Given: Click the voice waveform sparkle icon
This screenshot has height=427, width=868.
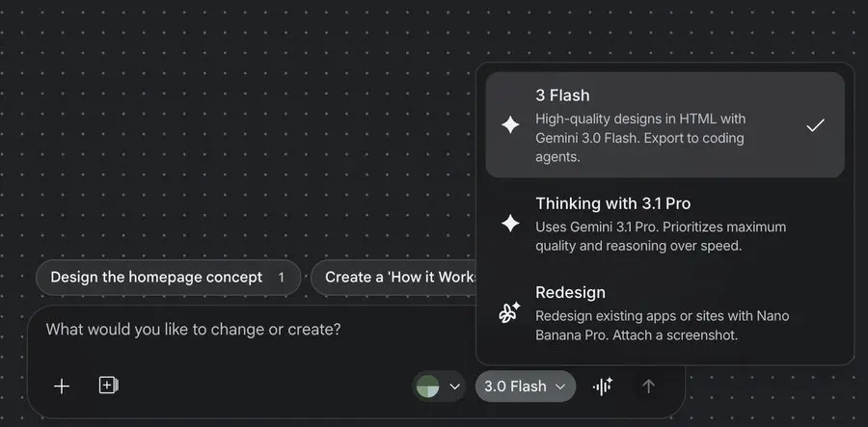Looking at the screenshot, I should pyautogui.click(x=603, y=387).
